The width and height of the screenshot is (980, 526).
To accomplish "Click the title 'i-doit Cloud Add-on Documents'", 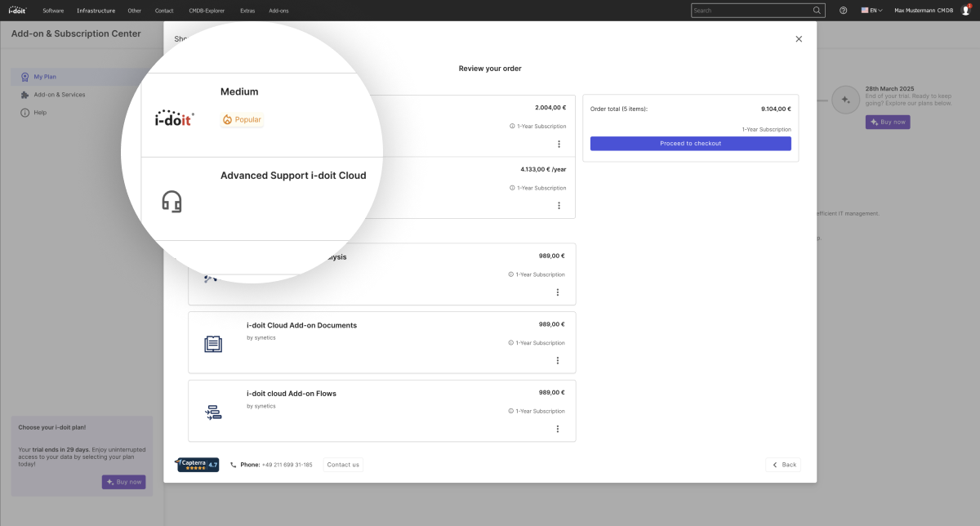I will coord(301,325).
